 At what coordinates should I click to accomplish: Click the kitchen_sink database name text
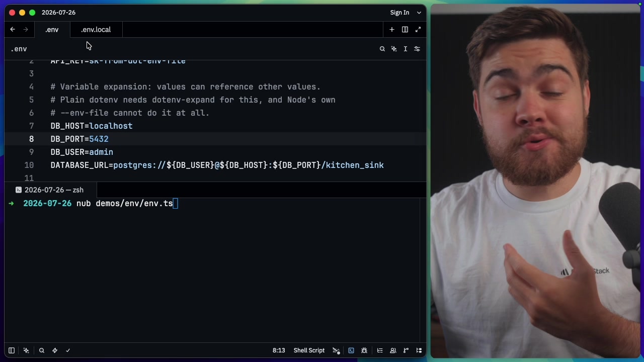355,165
